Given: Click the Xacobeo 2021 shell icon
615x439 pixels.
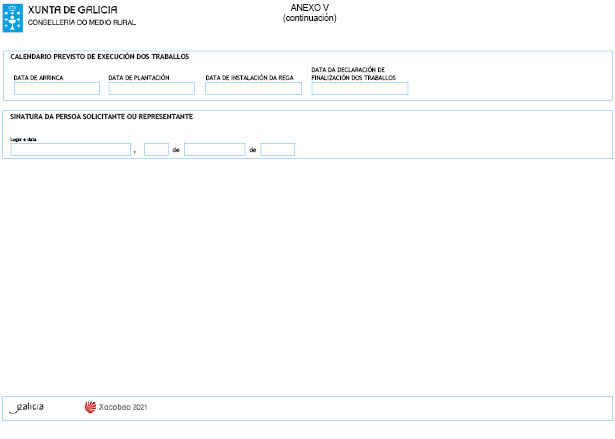Looking at the screenshot, I should [90, 408].
